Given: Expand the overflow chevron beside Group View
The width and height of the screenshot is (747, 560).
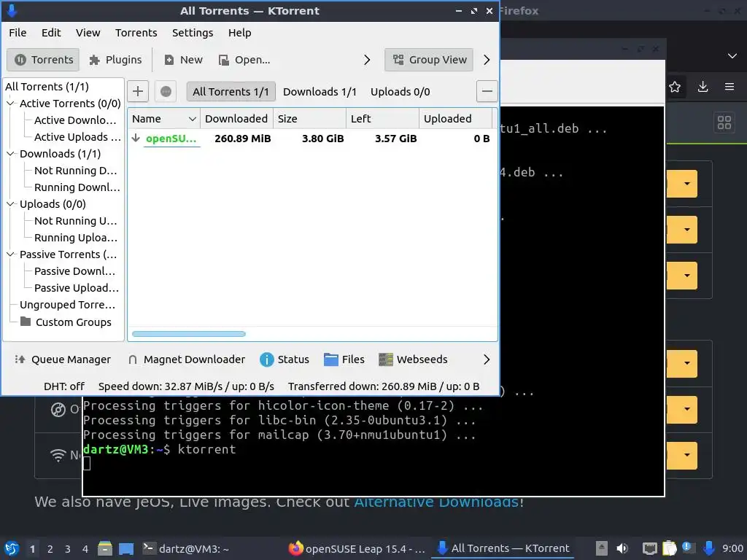Looking at the screenshot, I should (x=487, y=60).
